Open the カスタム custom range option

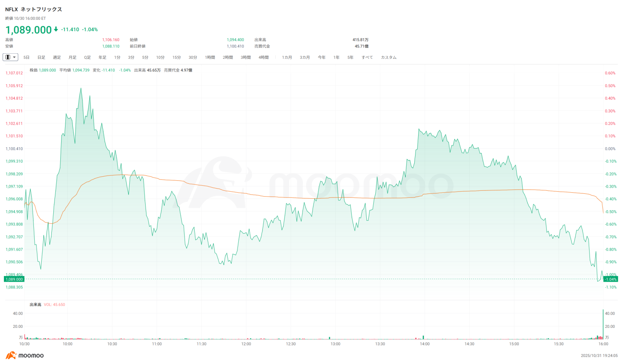pyautogui.click(x=389, y=58)
